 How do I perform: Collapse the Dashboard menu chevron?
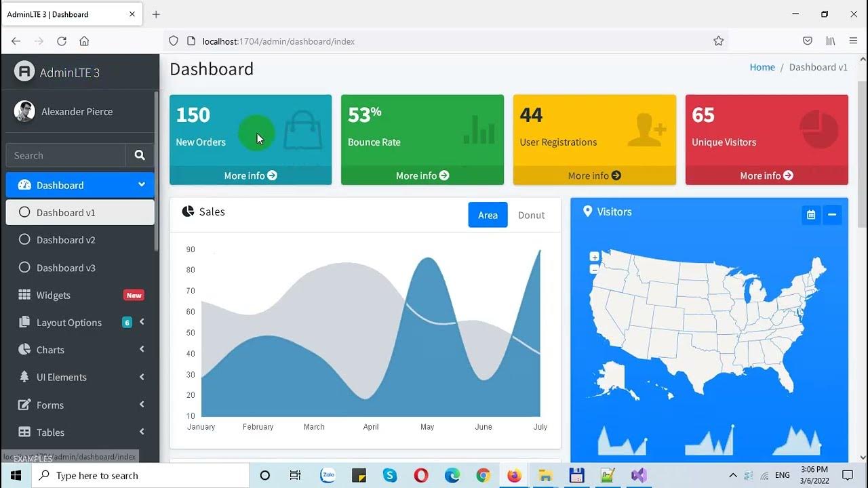pos(142,184)
